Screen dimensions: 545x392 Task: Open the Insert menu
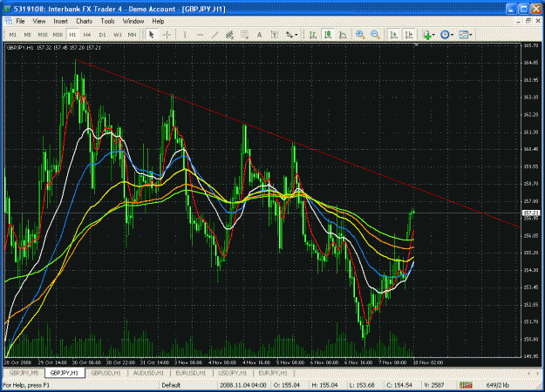(60, 21)
